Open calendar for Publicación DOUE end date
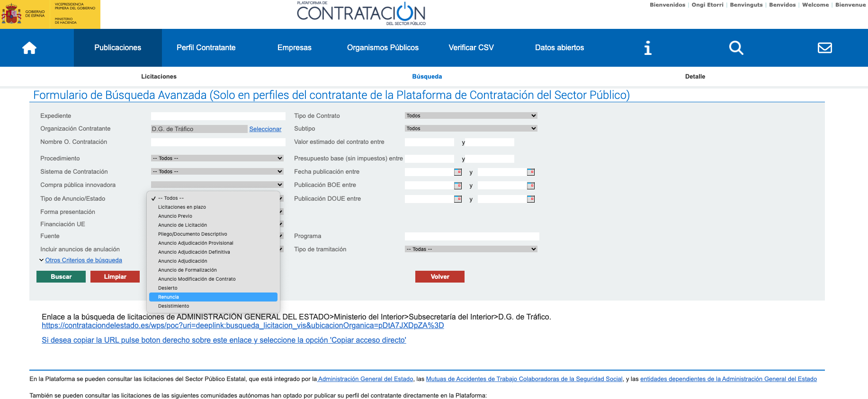 [531, 199]
